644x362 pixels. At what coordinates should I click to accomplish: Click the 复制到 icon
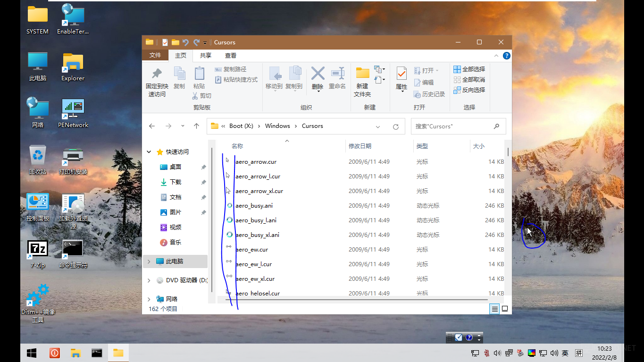click(294, 73)
